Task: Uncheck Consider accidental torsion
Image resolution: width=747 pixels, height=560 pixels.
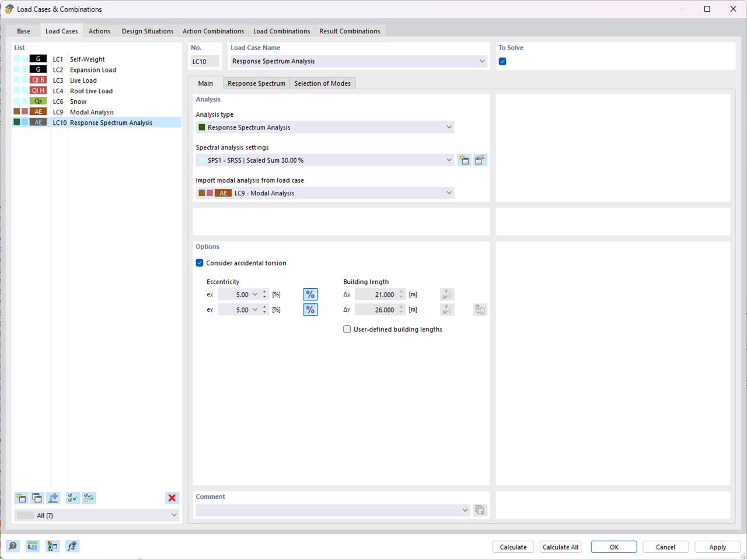Action: pos(200,262)
